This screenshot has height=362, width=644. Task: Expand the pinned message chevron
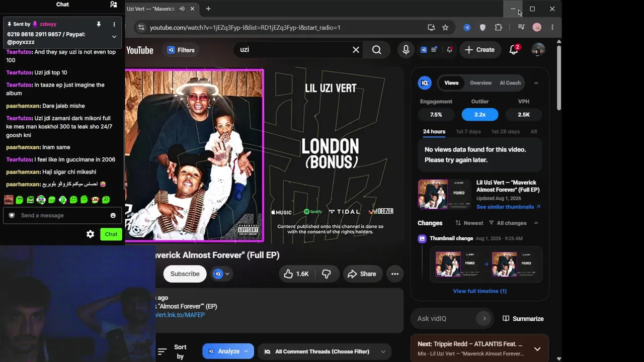114,37
